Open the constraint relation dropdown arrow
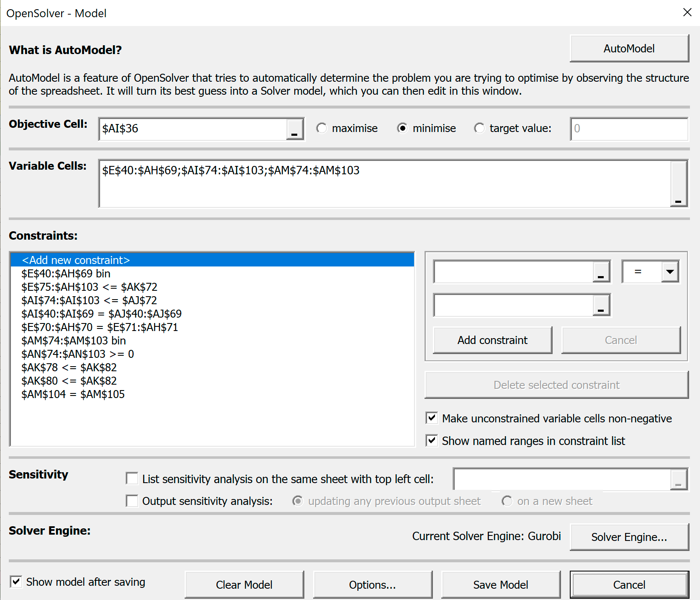 pos(670,272)
